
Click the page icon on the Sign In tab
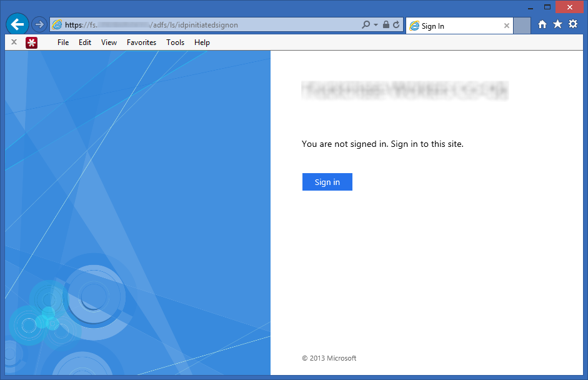414,26
